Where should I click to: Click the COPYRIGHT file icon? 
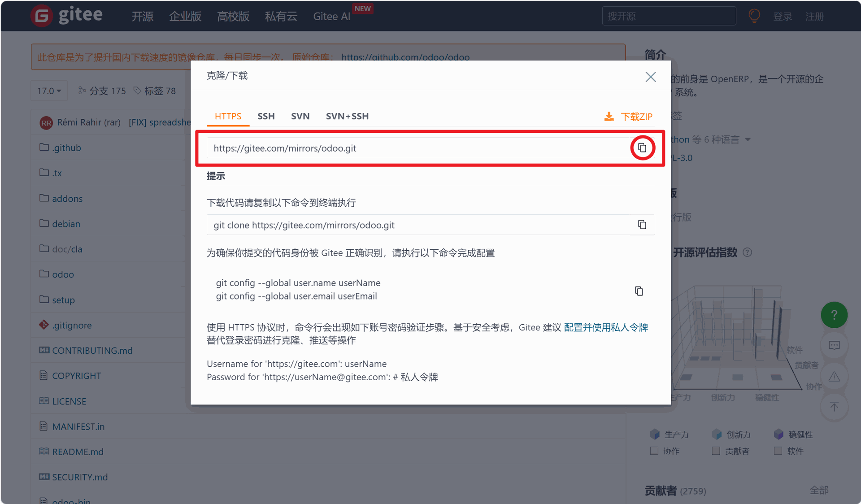[43, 375]
